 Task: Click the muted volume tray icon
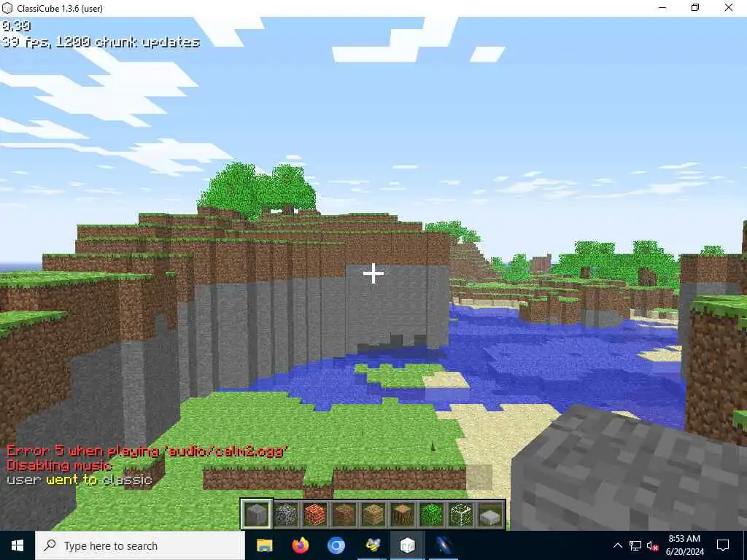[x=652, y=545]
